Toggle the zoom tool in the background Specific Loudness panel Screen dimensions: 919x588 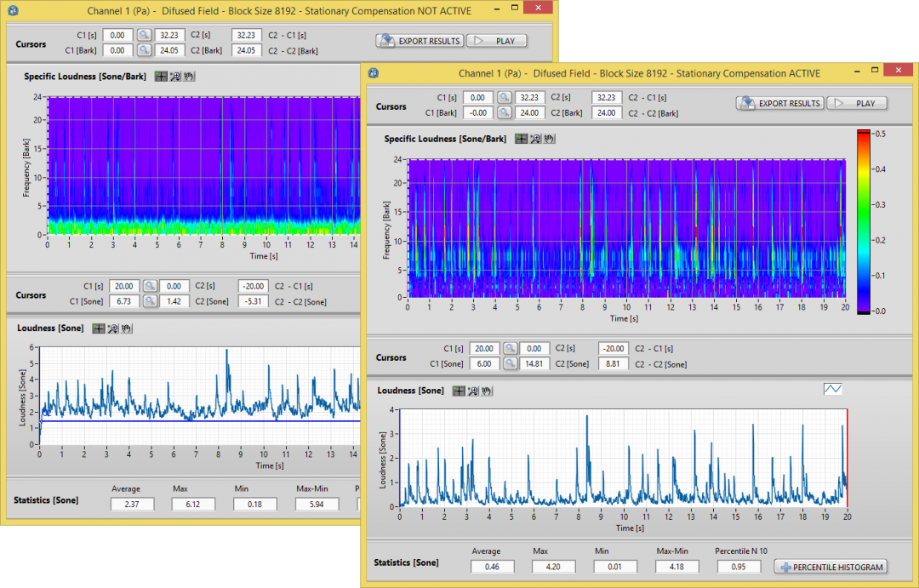click(x=174, y=76)
